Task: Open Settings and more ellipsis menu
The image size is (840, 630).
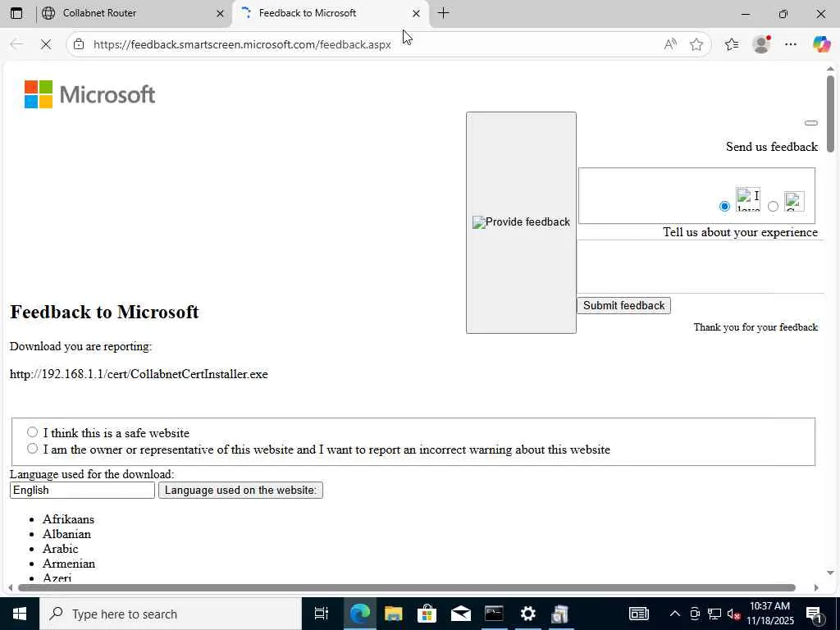Action: [791, 44]
